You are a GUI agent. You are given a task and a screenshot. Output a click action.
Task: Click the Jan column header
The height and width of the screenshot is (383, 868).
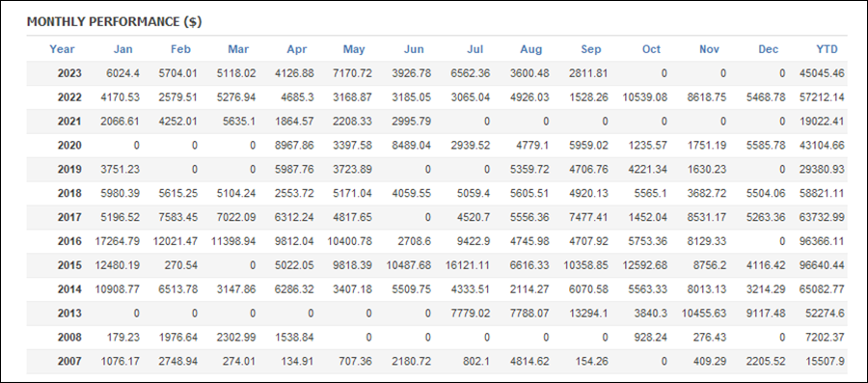(x=122, y=49)
